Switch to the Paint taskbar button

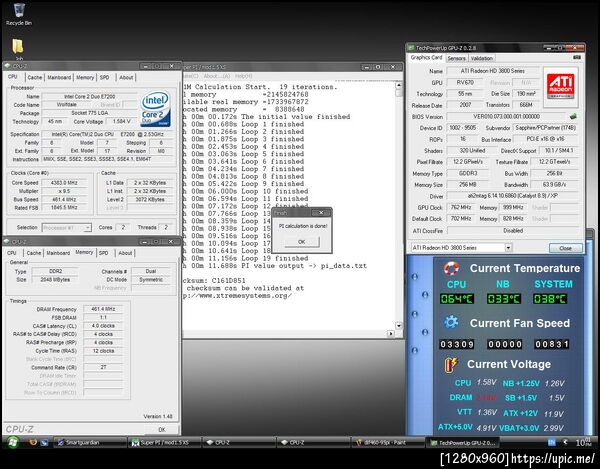pos(388,443)
